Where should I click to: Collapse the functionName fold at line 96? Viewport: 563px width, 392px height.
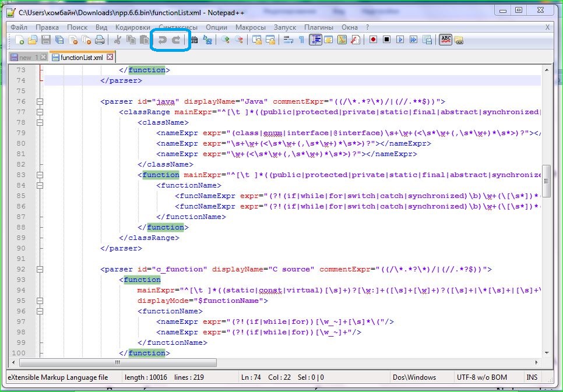(40, 311)
